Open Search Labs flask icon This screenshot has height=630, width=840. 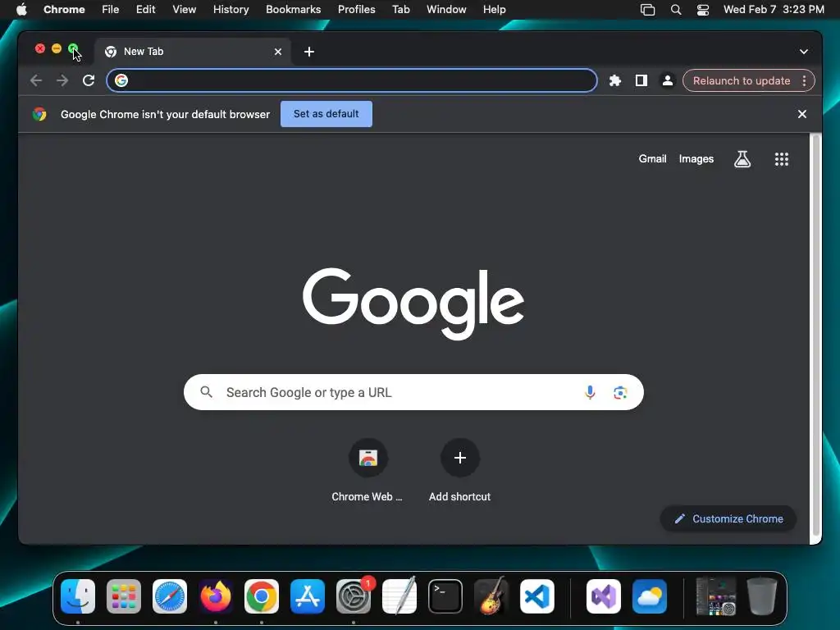click(x=742, y=159)
